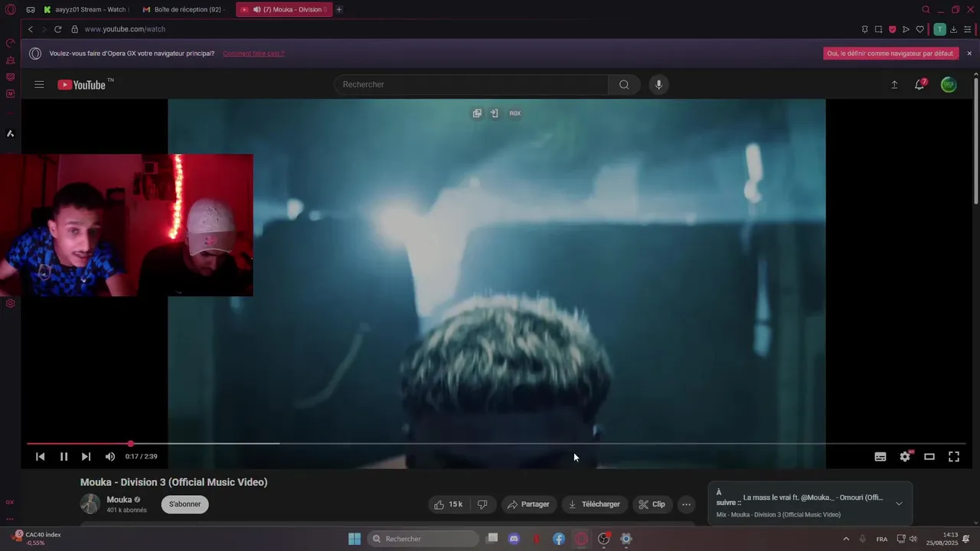Open the sidebar three-dots options
Image resolution: width=980 pixels, height=551 pixels.
[10, 519]
